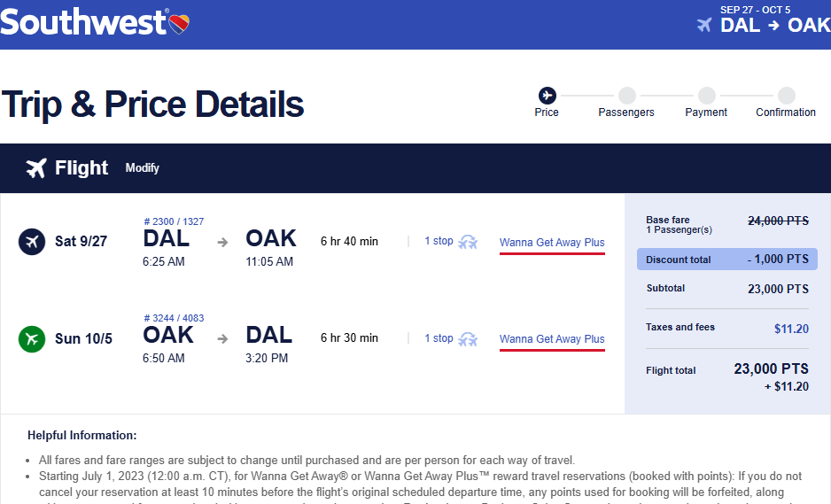
Task: Click the Modify flight link
Action: pyautogui.click(x=142, y=168)
